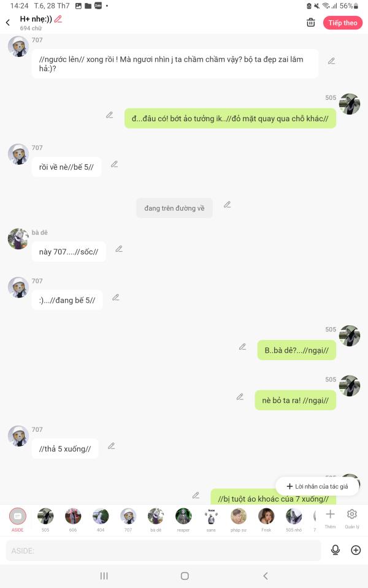Image resolution: width=368 pixels, height=588 pixels.
Task: Select the ASIDE narration mode
Action: coord(18,519)
